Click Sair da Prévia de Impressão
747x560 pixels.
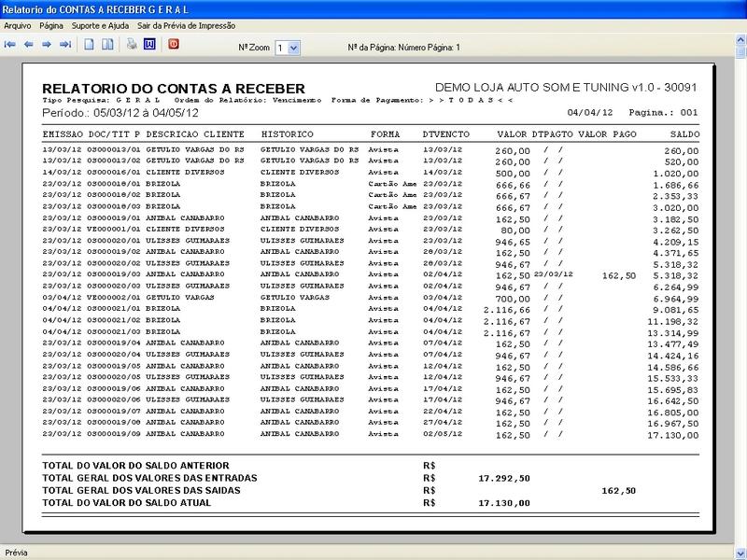(185, 26)
